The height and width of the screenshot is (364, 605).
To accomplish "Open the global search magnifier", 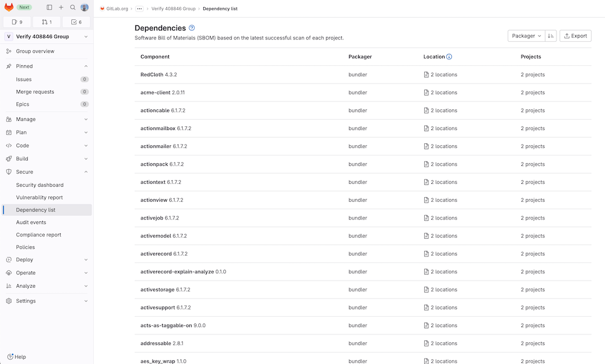I will point(74,7).
